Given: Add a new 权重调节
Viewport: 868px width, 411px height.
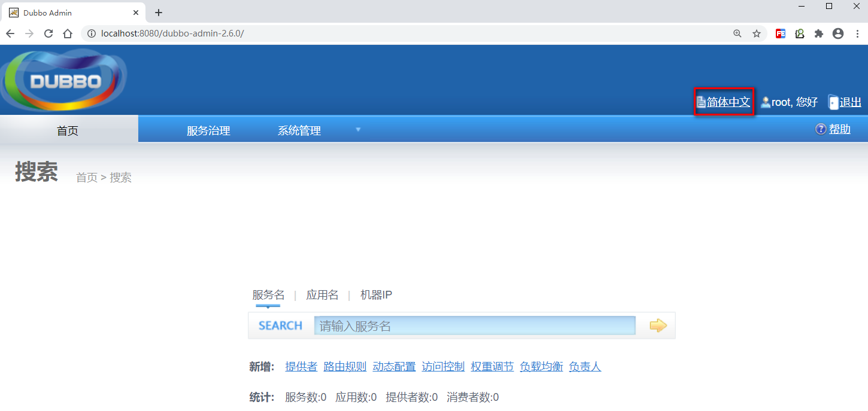Looking at the screenshot, I should [492, 367].
